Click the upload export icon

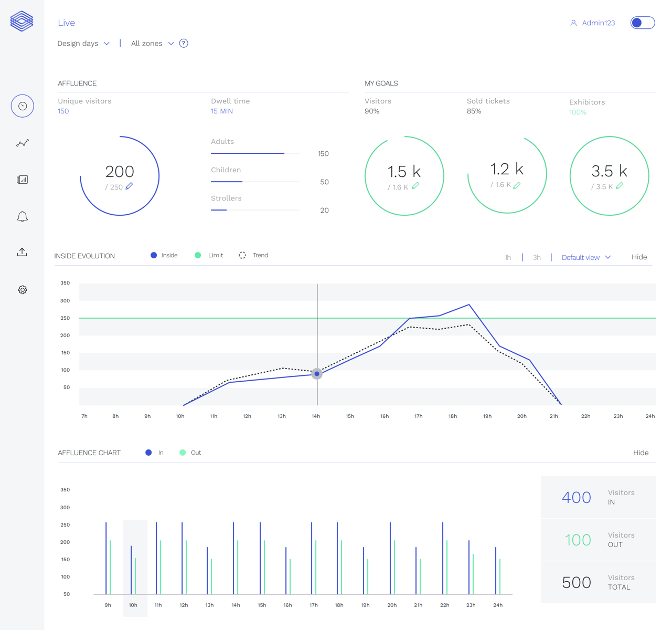point(23,253)
